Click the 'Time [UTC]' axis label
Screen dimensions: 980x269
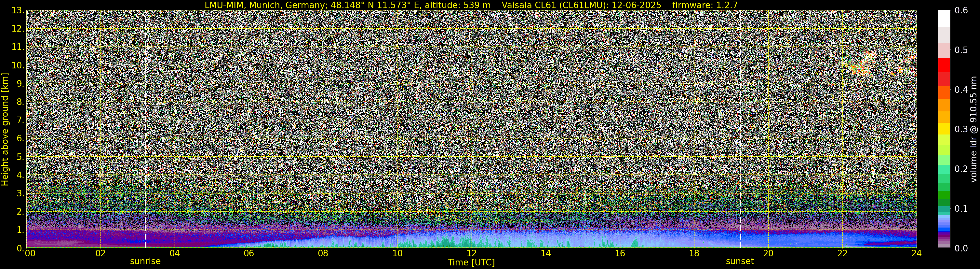(471, 262)
